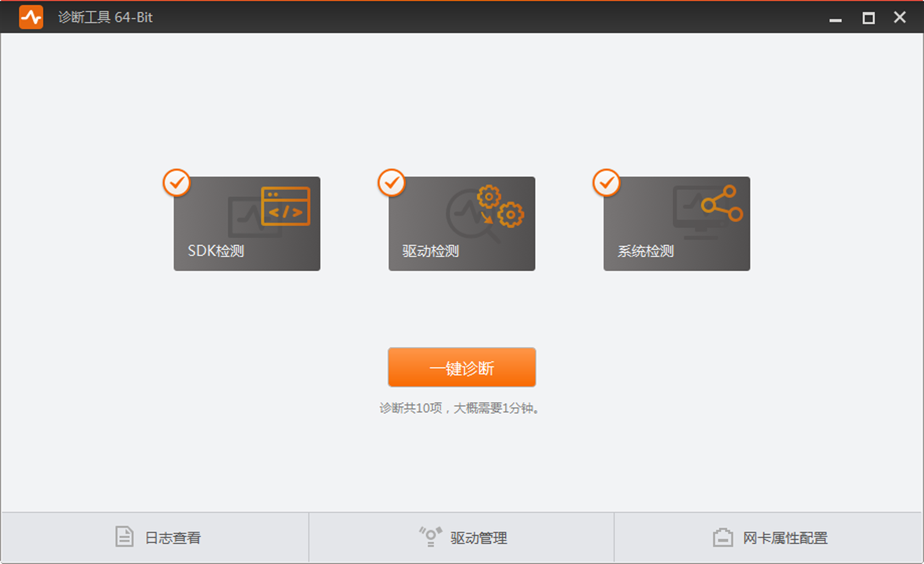
Task: Click the driver management gear icon
Action: coord(430,536)
